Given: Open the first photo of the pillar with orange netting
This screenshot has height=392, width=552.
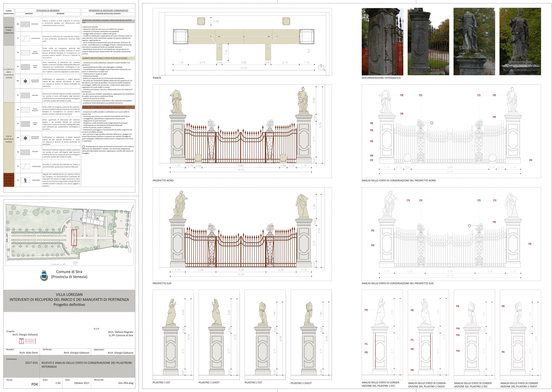Looking at the screenshot, I should pyautogui.click(x=382, y=42).
